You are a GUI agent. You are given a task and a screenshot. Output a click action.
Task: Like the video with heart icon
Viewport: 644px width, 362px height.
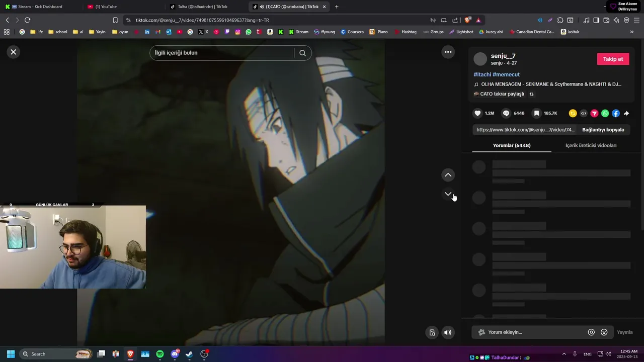click(x=478, y=114)
